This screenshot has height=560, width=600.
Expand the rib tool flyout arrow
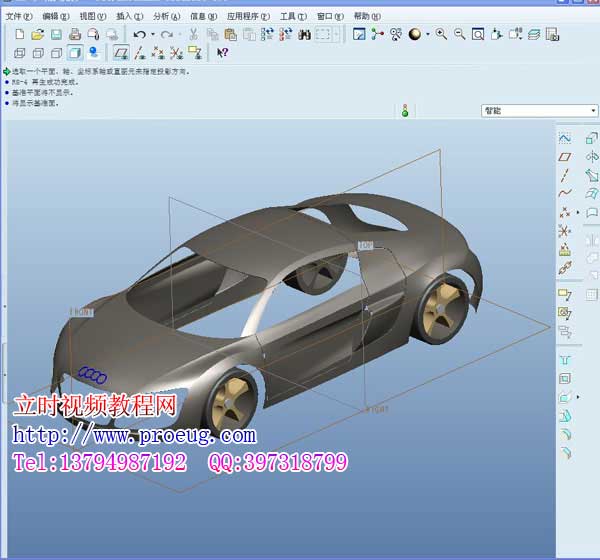point(578,397)
